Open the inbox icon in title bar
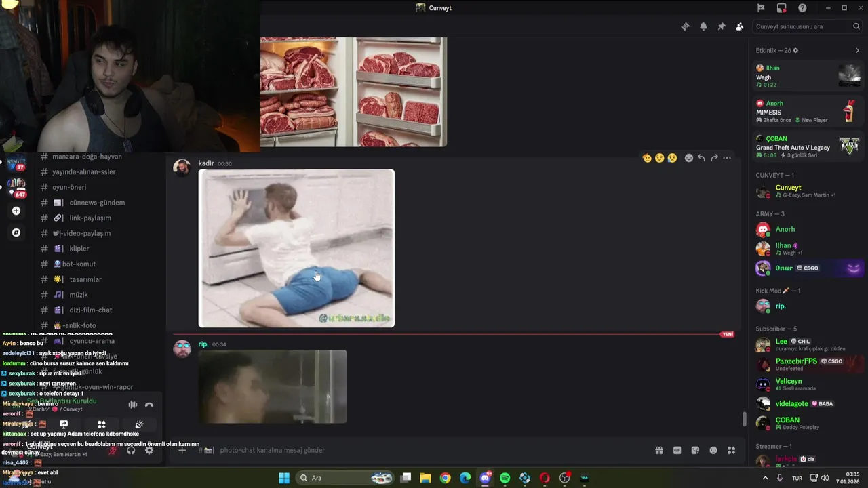Screen dimensions: 868x488 click(782, 8)
